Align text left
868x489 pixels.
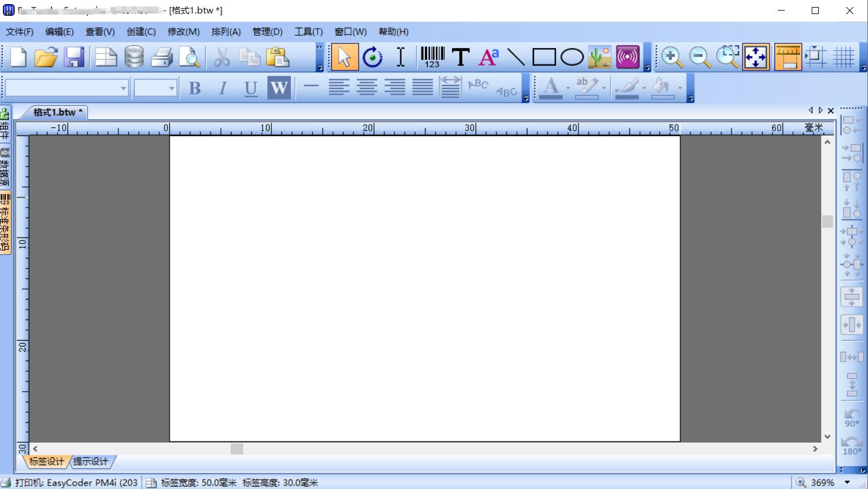pyautogui.click(x=339, y=88)
